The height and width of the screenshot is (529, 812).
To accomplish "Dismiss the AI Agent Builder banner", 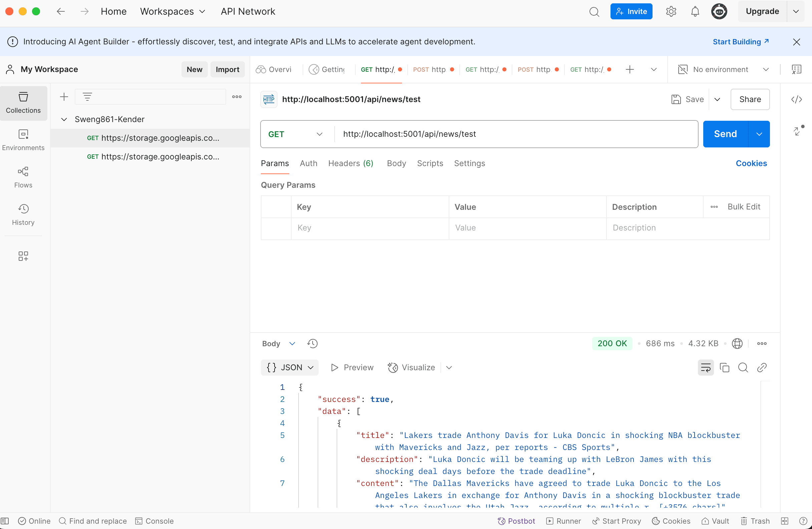I will pyautogui.click(x=796, y=42).
